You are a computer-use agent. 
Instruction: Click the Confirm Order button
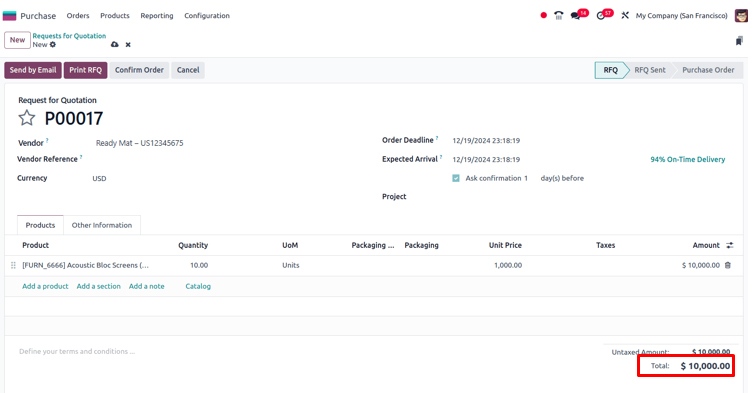coord(139,70)
